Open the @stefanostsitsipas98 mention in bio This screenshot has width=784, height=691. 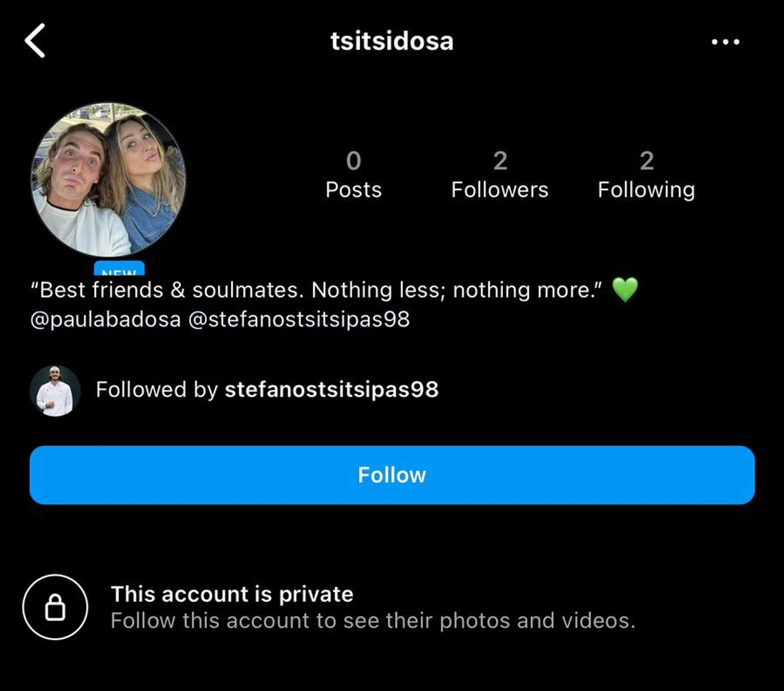(299, 320)
